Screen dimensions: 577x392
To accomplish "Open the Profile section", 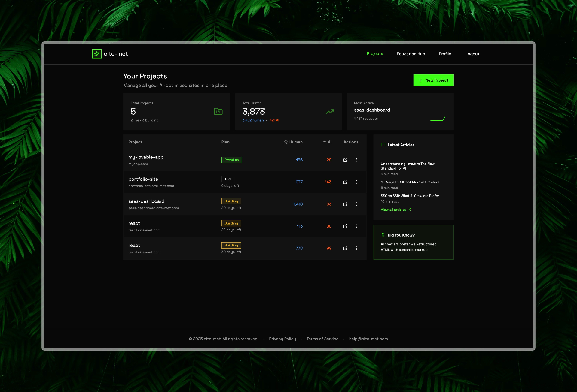I will (444, 54).
